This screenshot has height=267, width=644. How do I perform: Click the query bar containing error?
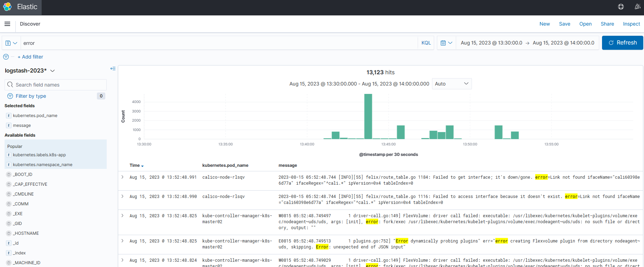(x=219, y=43)
